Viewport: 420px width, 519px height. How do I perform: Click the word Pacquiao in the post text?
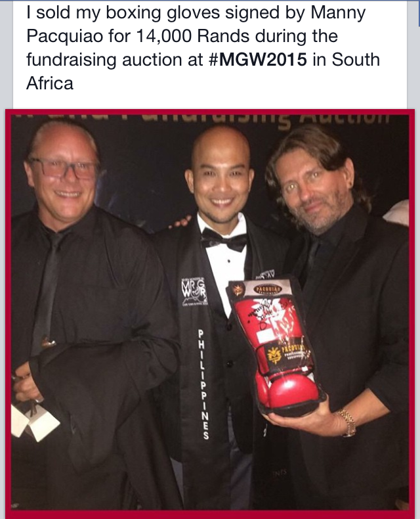[x=65, y=35]
